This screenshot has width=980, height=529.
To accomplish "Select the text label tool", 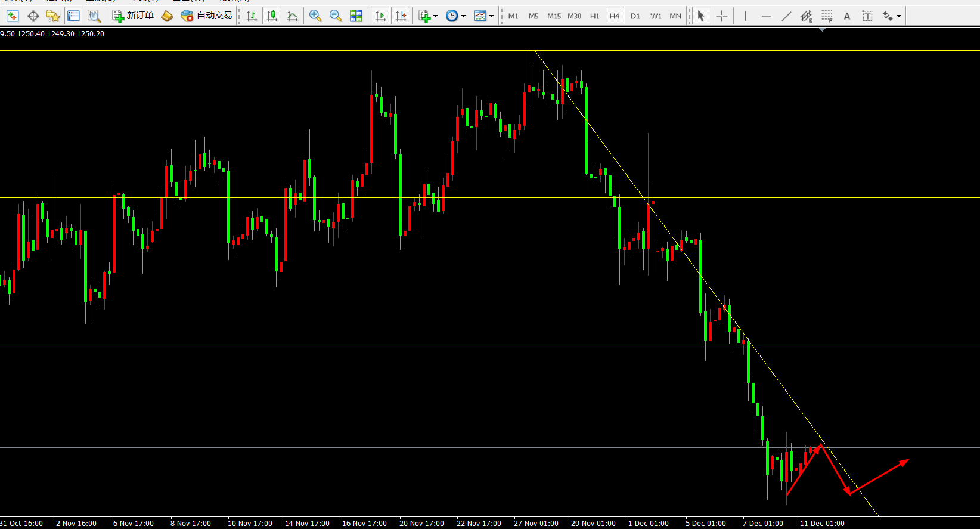I will coord(867,16).
